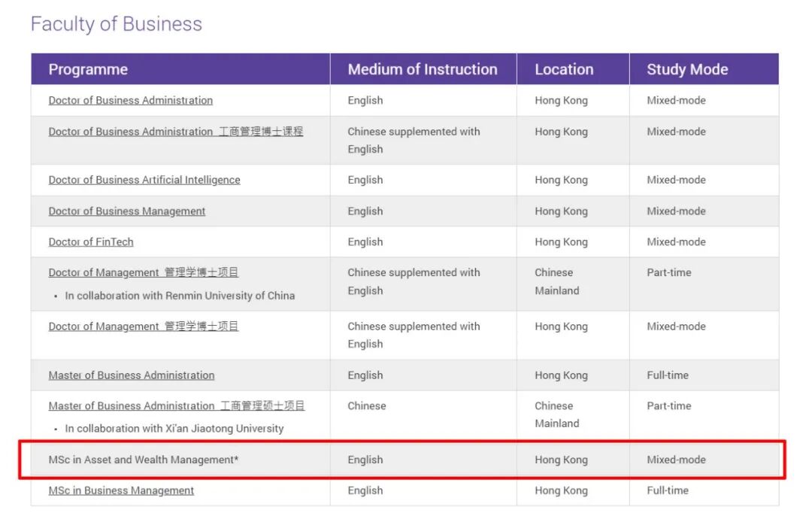This screenshot has height=516, width=812.
Task: Open the English-taught Doctor of Business Administration link
Action: point(130,100)
